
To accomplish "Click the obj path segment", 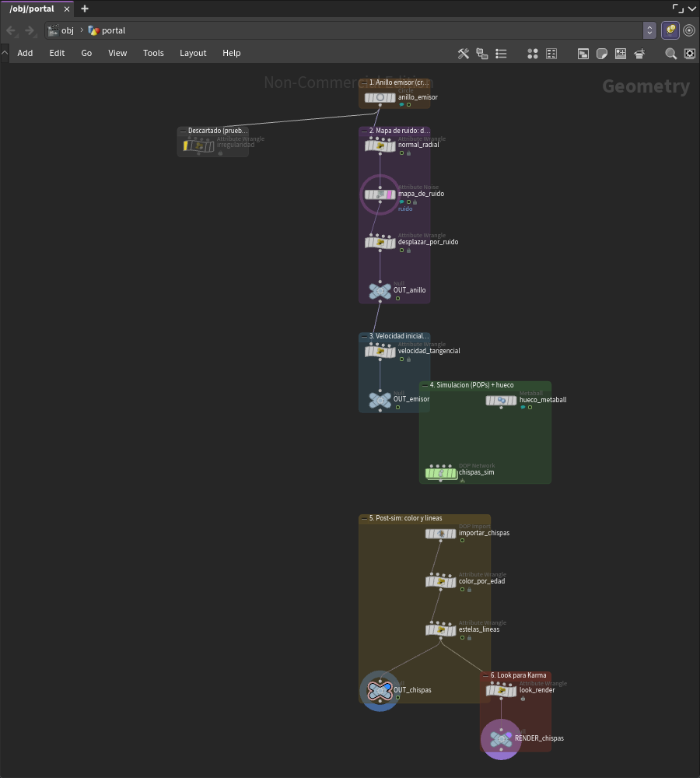I will (x=61, y=30).
